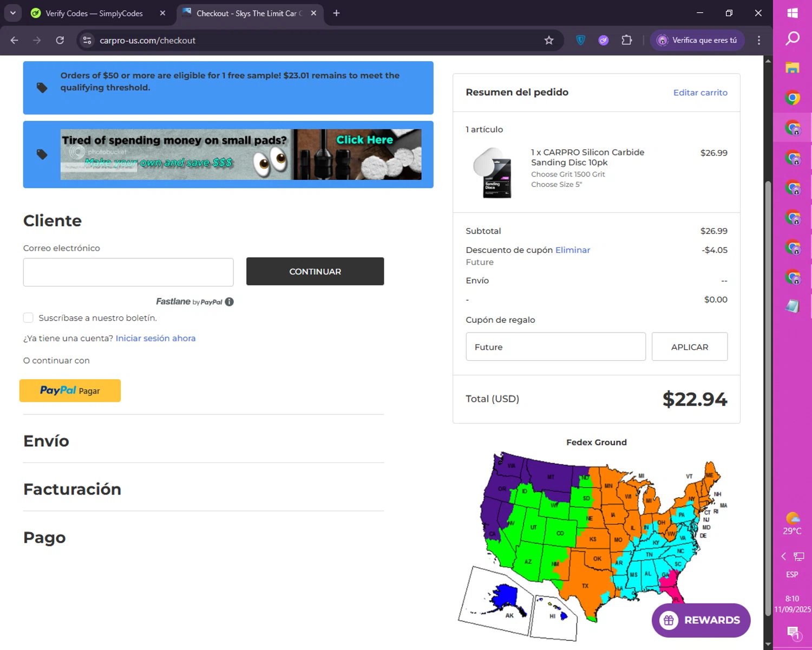
Task: Click the page scrollbar down arrow
Action: 768,644
